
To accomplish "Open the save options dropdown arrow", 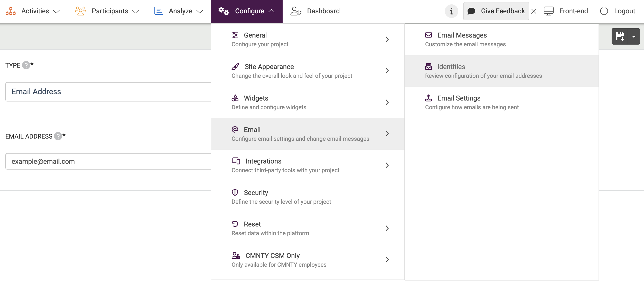I will pyautogui.click(x=634, y=37).
